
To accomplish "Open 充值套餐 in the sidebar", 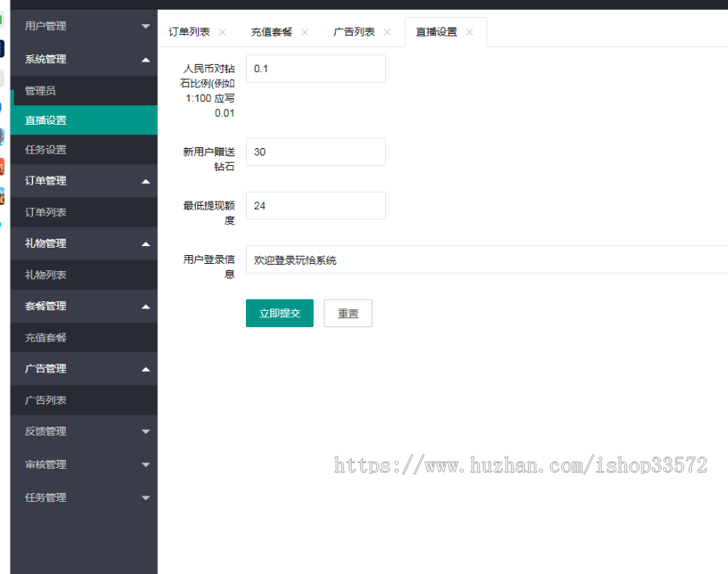I will point(84,338).
